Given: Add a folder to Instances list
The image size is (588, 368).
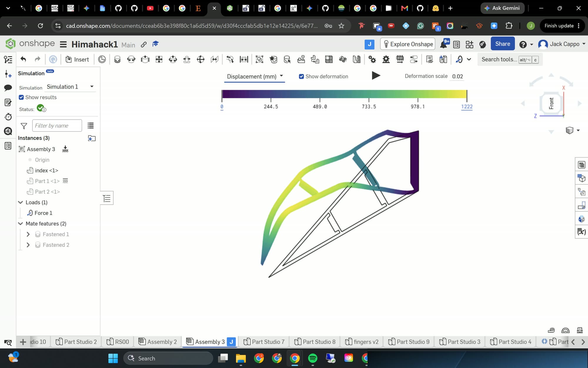Looking at the screenshot, I should 92,138.
